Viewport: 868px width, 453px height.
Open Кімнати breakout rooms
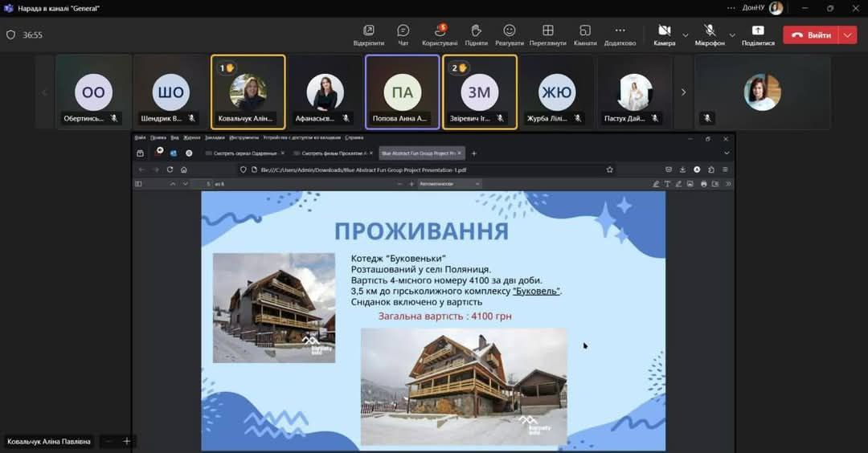click(x=585, y=35)
